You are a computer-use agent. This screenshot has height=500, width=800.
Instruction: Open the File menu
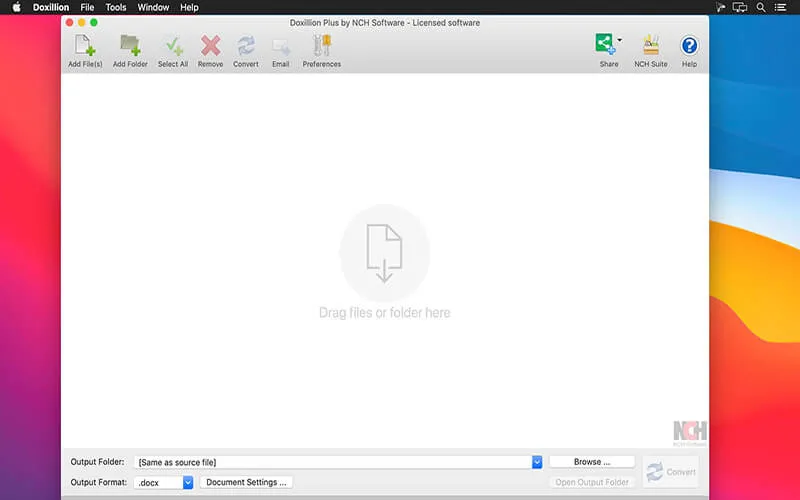tap(87, 7)
